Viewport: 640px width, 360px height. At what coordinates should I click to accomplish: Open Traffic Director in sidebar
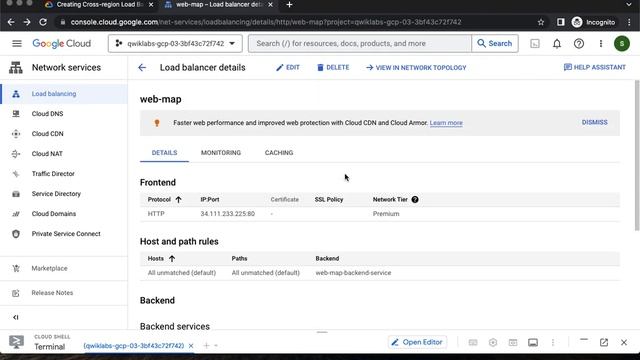point(53,173)
